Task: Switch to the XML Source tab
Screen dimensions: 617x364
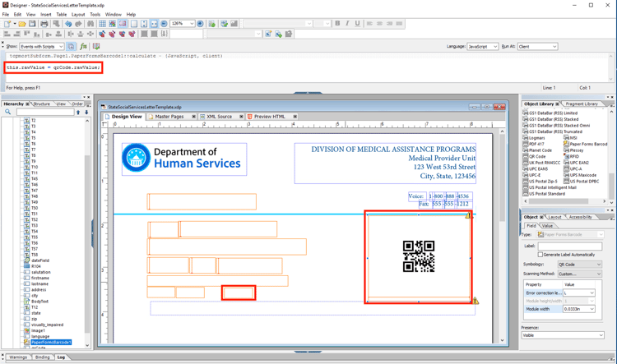Action: pos(219,117)
